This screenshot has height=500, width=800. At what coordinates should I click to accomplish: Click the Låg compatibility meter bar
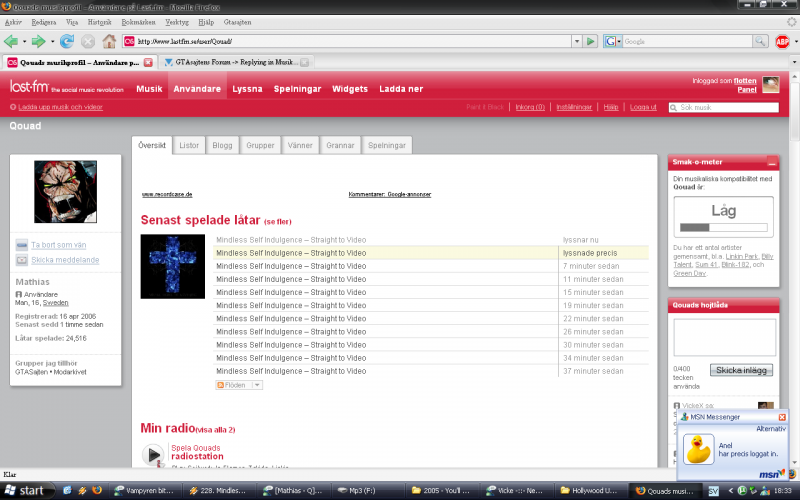pyautogui.click(x=723, y=228)
